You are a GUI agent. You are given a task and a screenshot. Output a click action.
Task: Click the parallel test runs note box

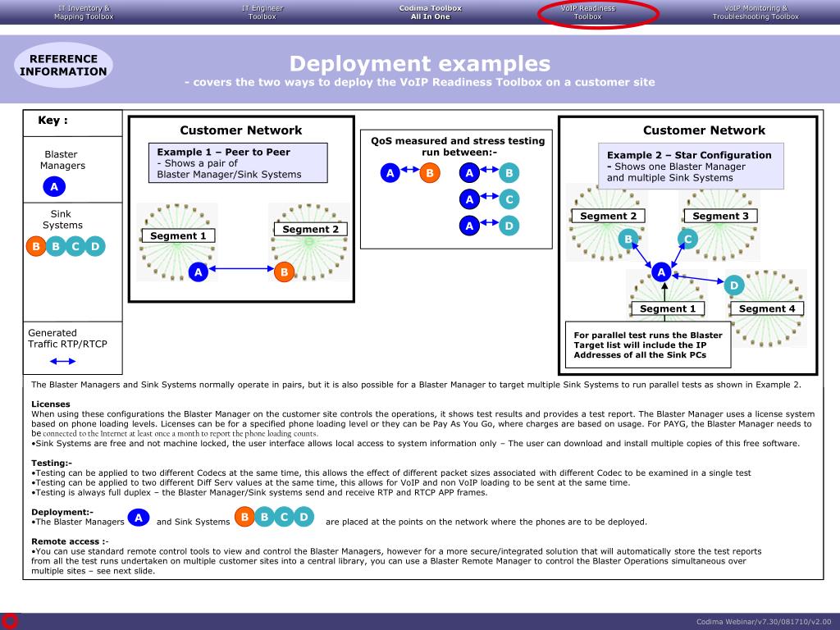pos(648,345)
